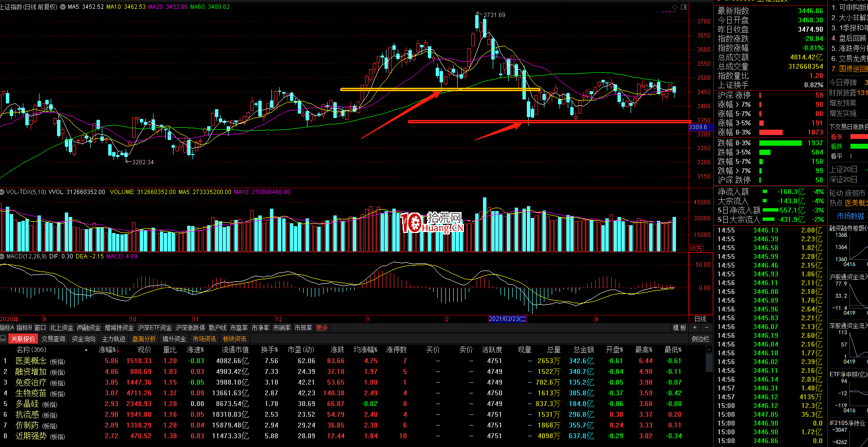
Task: Select the 融资增加 sector row
Action: 353,371
